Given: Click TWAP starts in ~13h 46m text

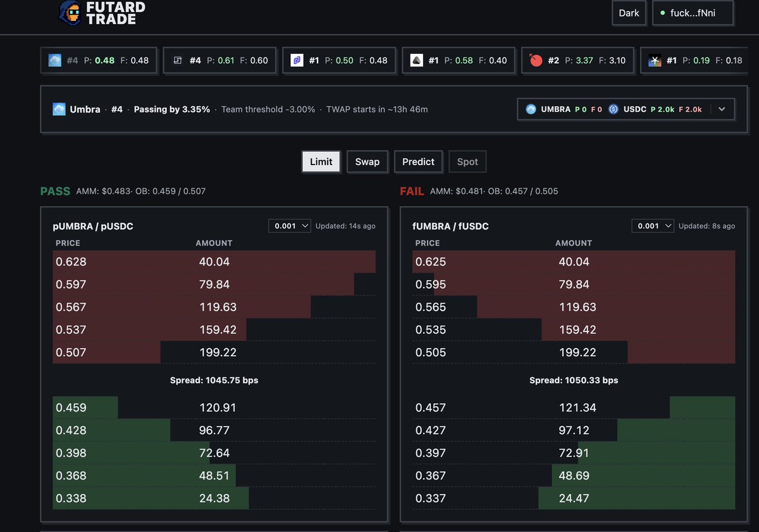Looking at the screenshot, I should coord(377,109).
